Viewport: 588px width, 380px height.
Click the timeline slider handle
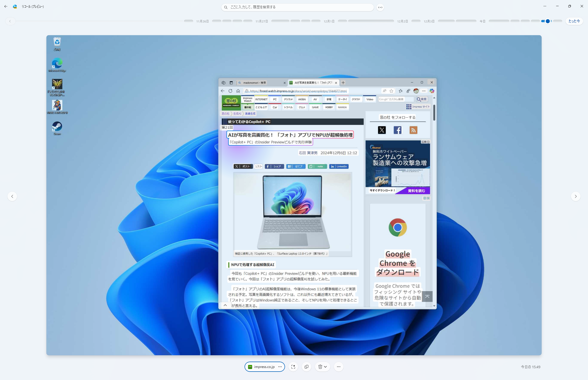(547, 21)
